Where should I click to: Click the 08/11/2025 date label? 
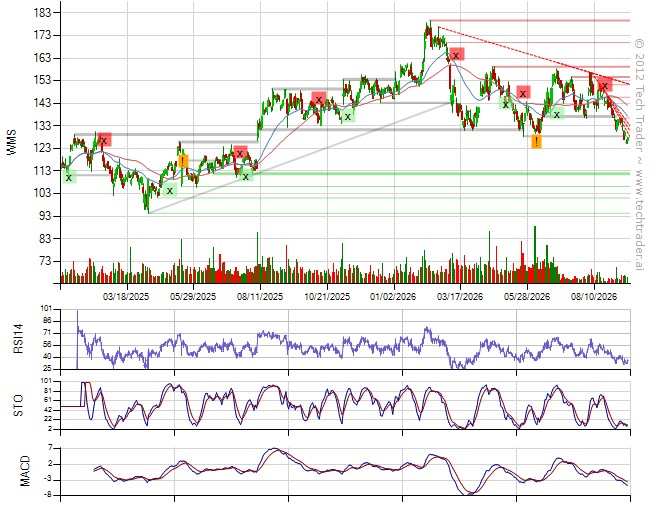pos(260,297)
